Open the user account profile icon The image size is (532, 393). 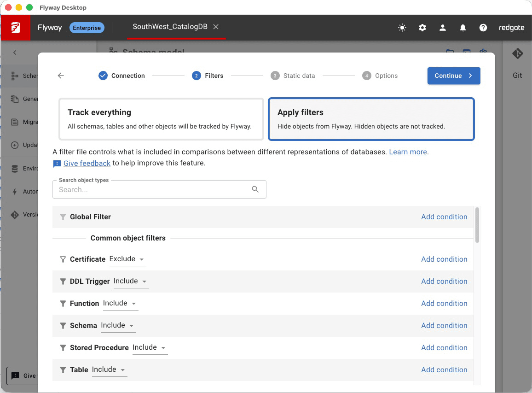click(x=442, y=28)
